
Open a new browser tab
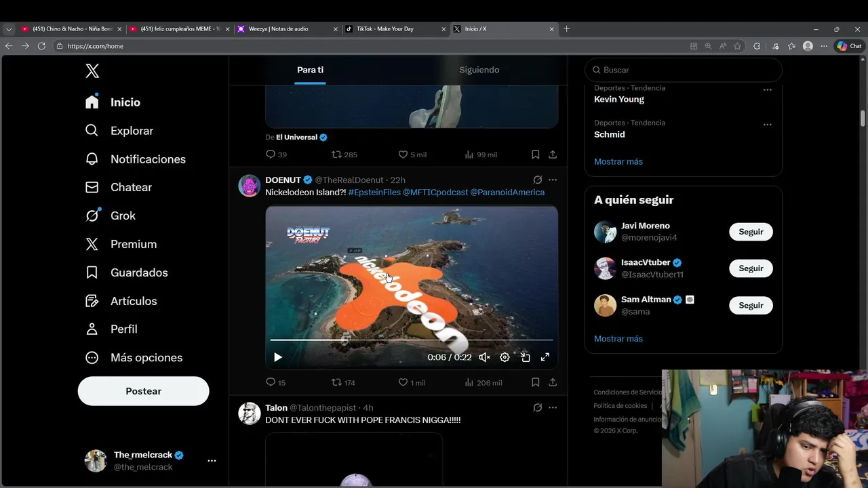coord(567,29)
